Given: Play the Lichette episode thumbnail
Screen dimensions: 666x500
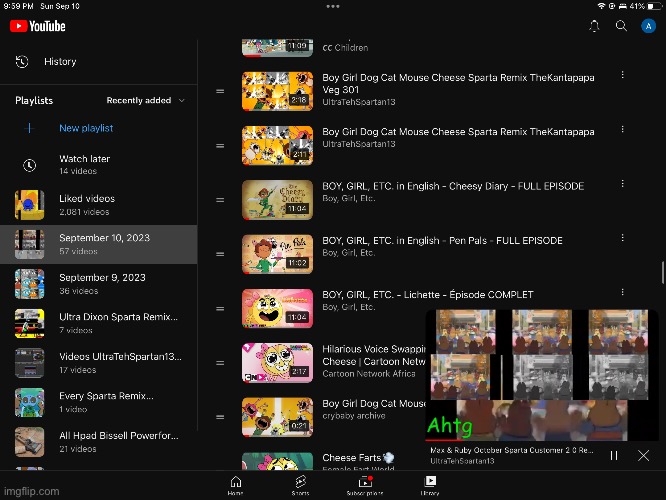Looking at the screenshot, I should [x=277, y=309].
